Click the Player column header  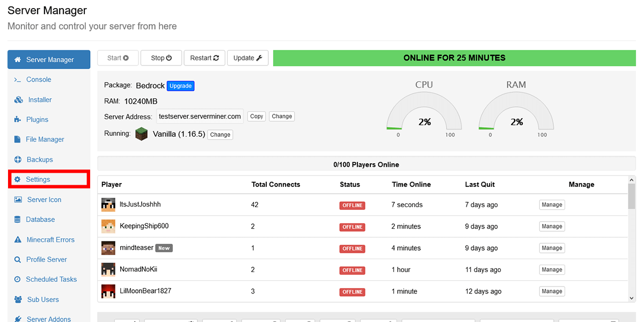[x=112, y=185]
